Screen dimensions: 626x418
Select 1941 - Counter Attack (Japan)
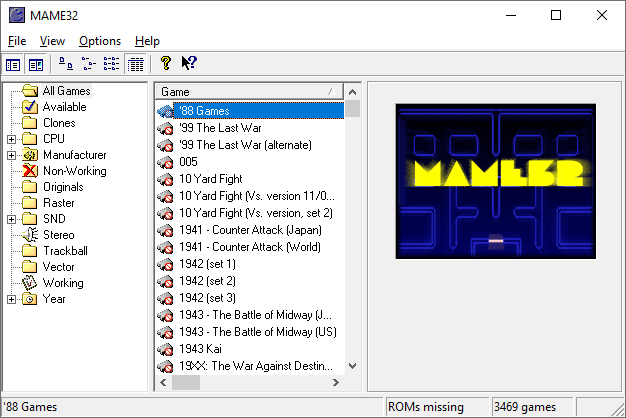(250, 230)
